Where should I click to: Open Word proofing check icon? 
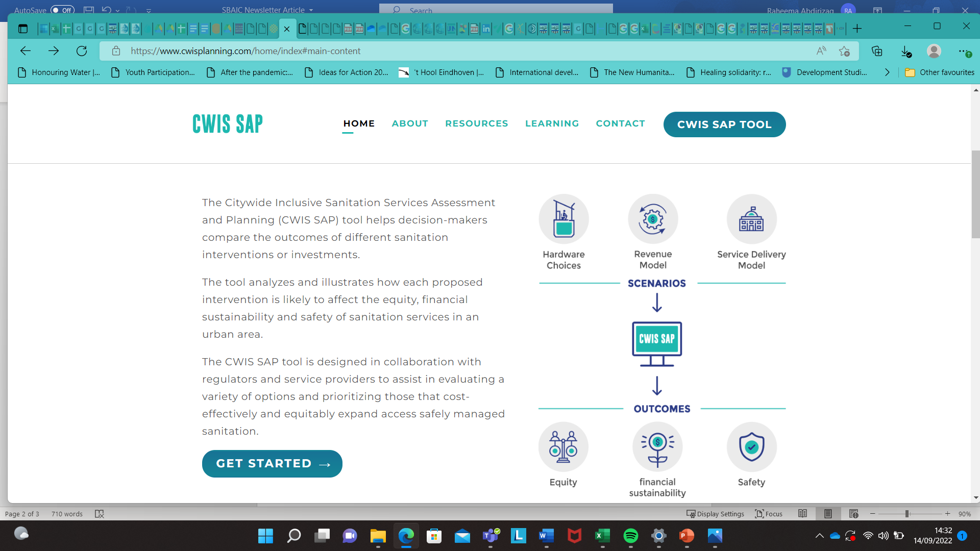tap(100, 514)
